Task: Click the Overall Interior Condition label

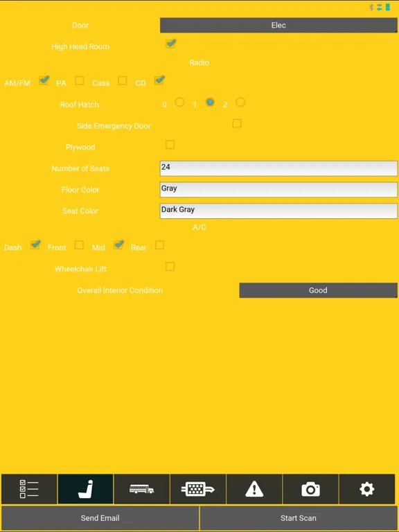Action: click(x=120, y=290)
